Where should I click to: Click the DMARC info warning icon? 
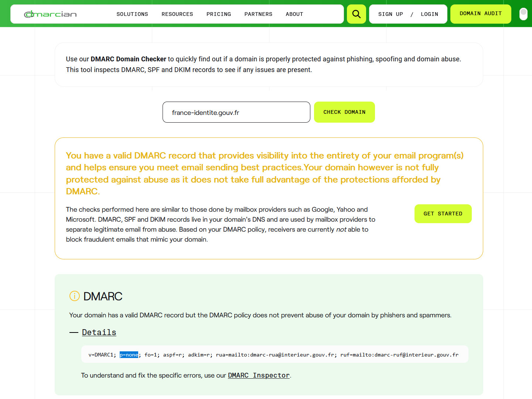75,296
